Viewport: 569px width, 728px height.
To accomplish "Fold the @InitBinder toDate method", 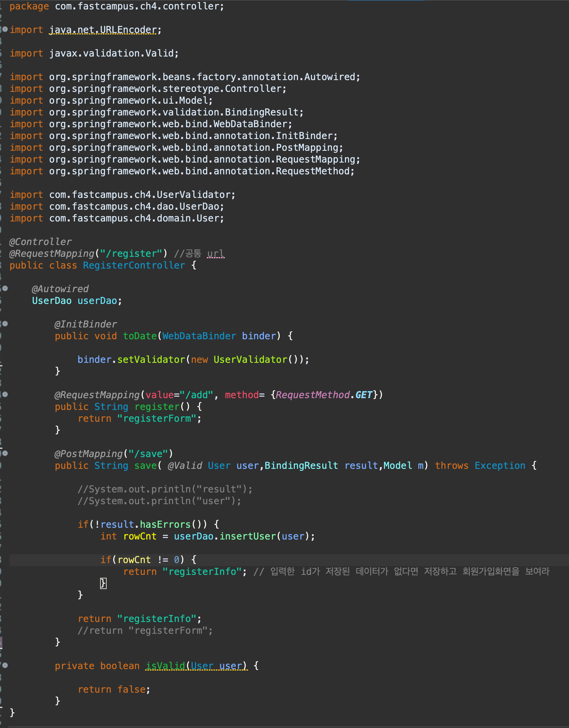I will pyautogui.click(x=5, y=324).
